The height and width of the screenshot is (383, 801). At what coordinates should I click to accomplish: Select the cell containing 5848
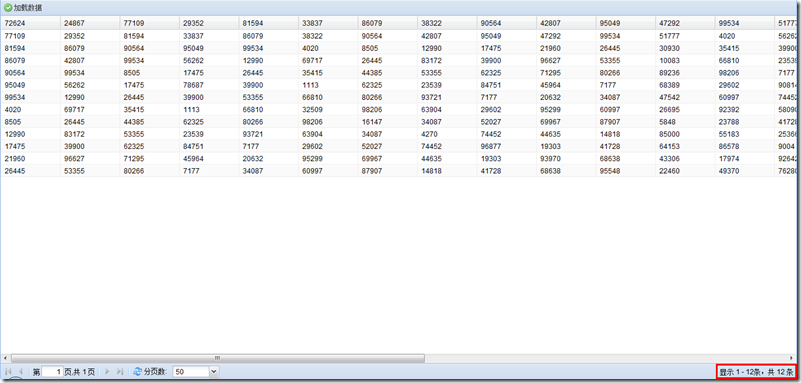pyautogui.click(x=686, y=122)
